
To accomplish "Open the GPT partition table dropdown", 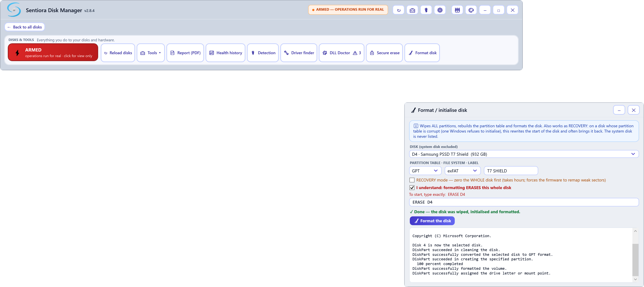I will [425, 171].
